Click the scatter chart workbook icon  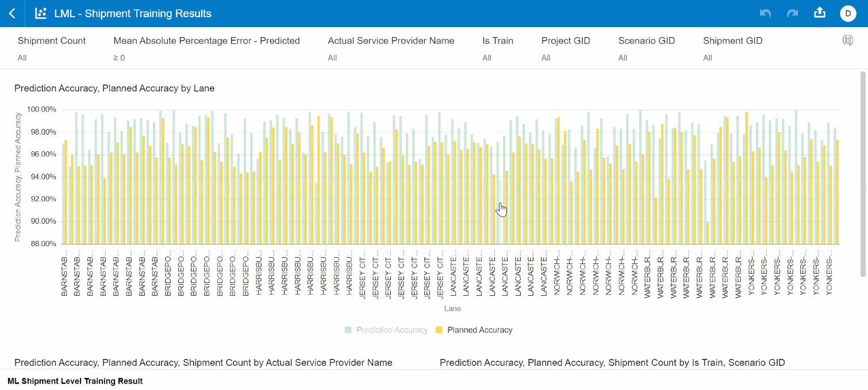coord(41,13)
